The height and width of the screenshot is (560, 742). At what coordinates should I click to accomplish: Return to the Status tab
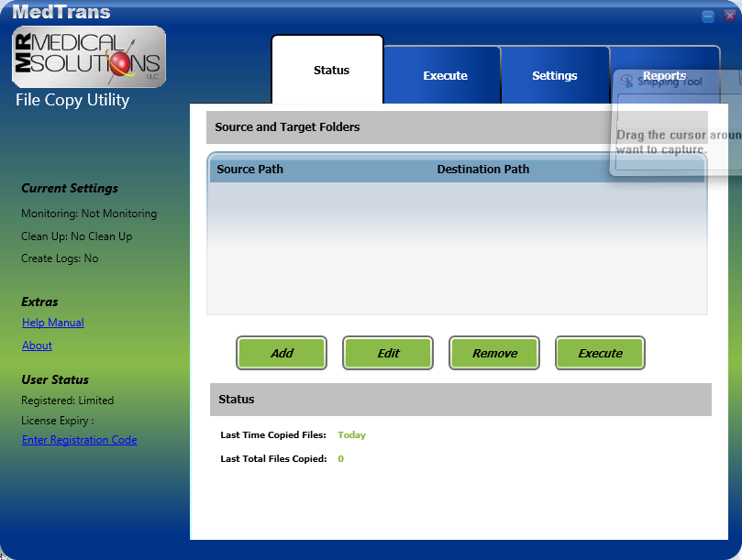pyautogui.click(x=330, y=69)
